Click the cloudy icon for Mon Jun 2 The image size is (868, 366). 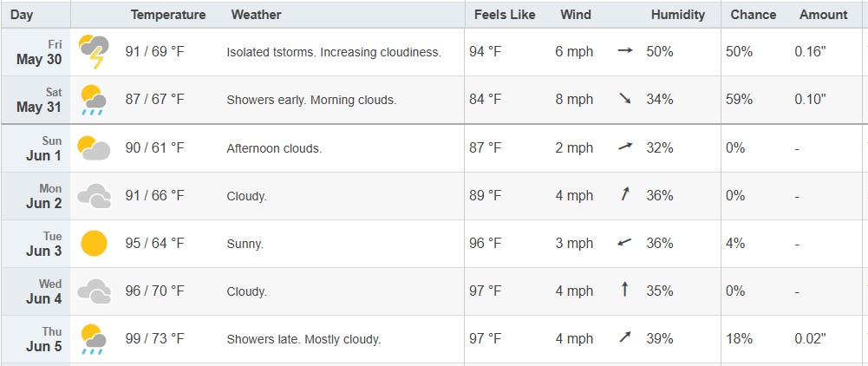pos(94,196)
